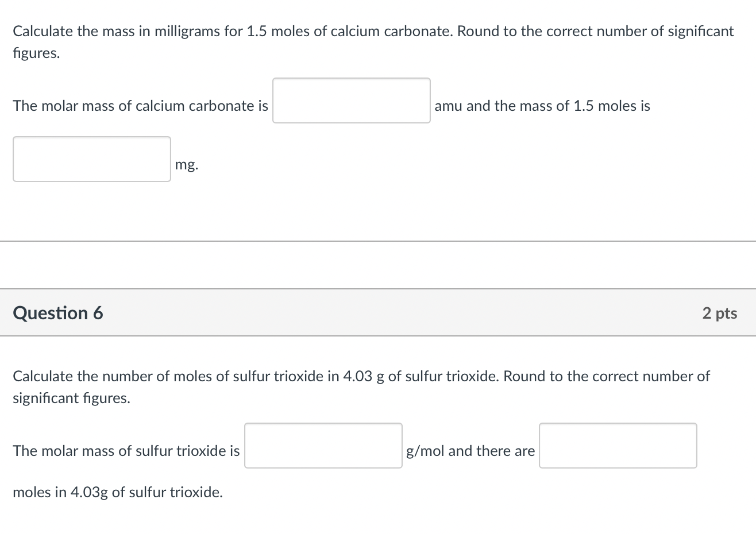Click 'The molar mass of calcium carbonate is' text
The width and height of the screenshot is (756, 534).
pos(140,106)
